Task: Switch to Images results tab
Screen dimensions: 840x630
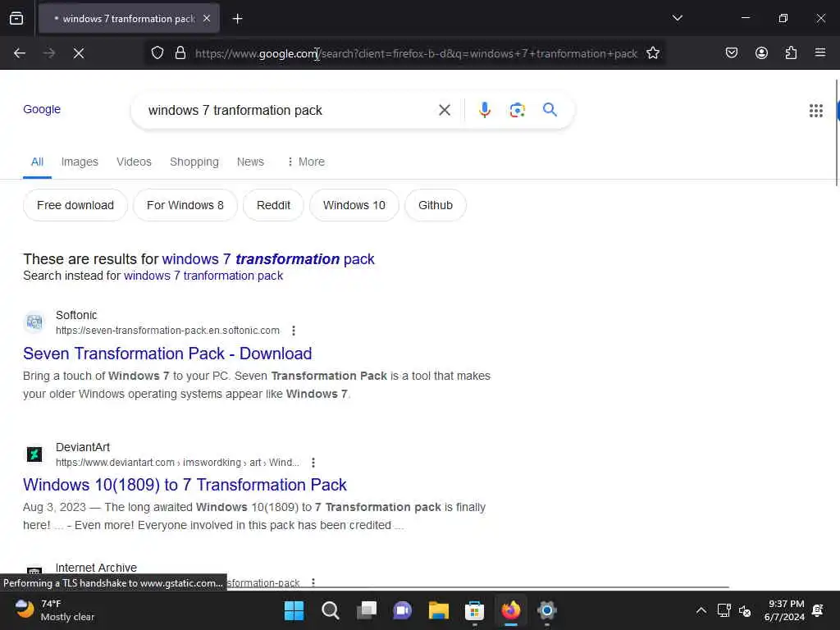Action: (x=80, y=162)
